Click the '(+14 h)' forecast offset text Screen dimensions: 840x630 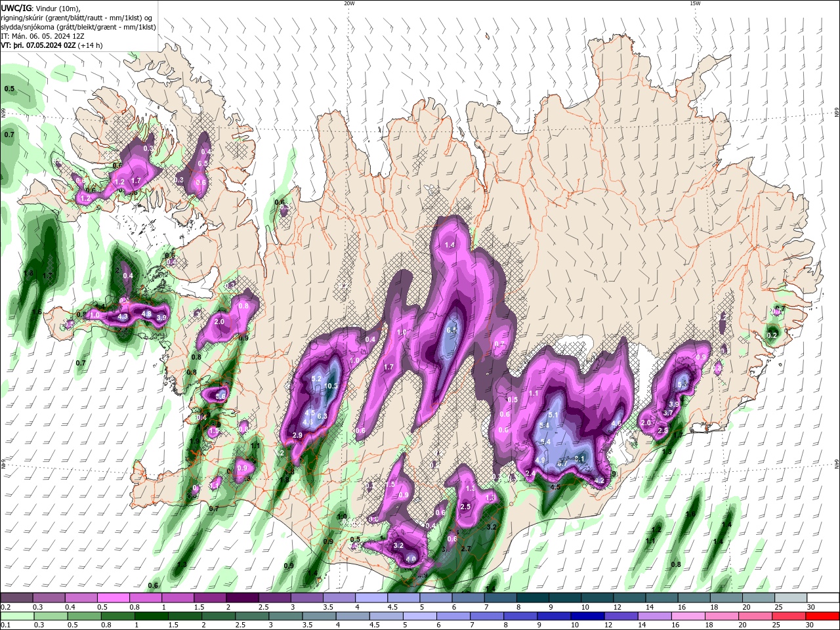90,45
